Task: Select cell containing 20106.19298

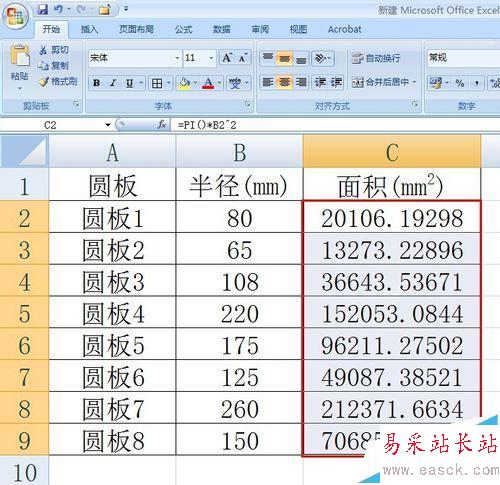Action: (x=392, y=218)
